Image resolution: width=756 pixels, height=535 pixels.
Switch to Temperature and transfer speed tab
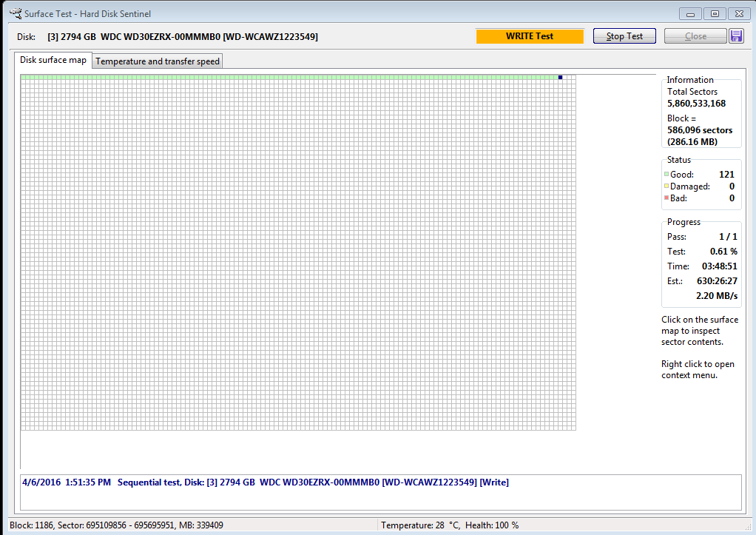(x=157, y=61)
